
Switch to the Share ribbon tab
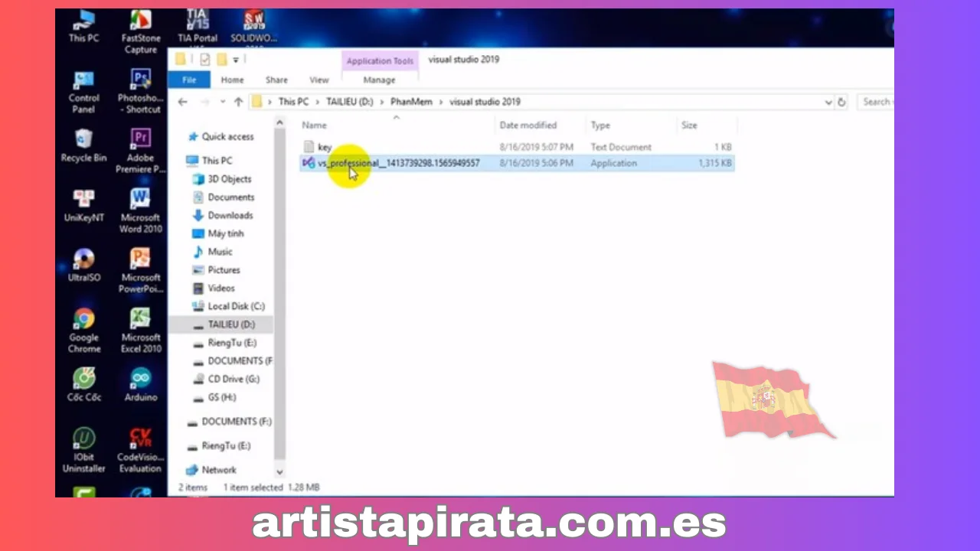276,80
